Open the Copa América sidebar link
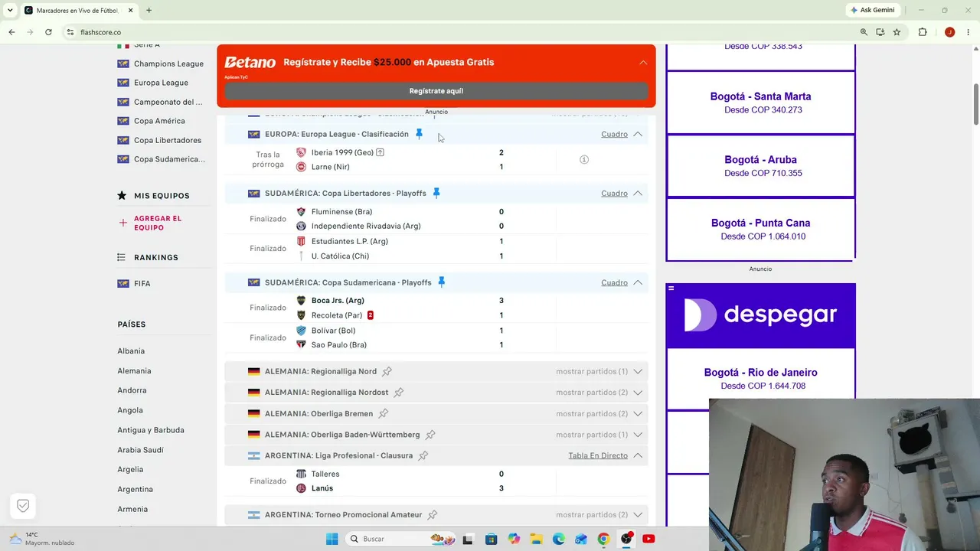This screenshot has height=551, width=980. coord(159,121)
